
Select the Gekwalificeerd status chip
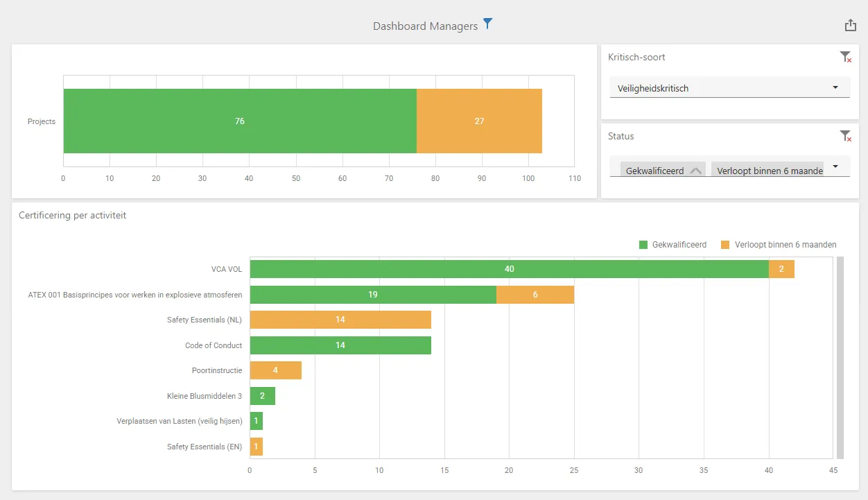(663, 170)
